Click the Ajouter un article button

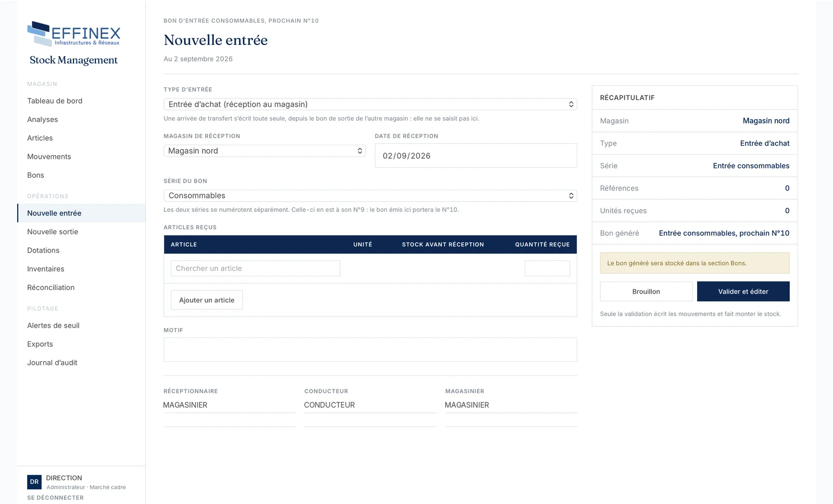[207, 300]
